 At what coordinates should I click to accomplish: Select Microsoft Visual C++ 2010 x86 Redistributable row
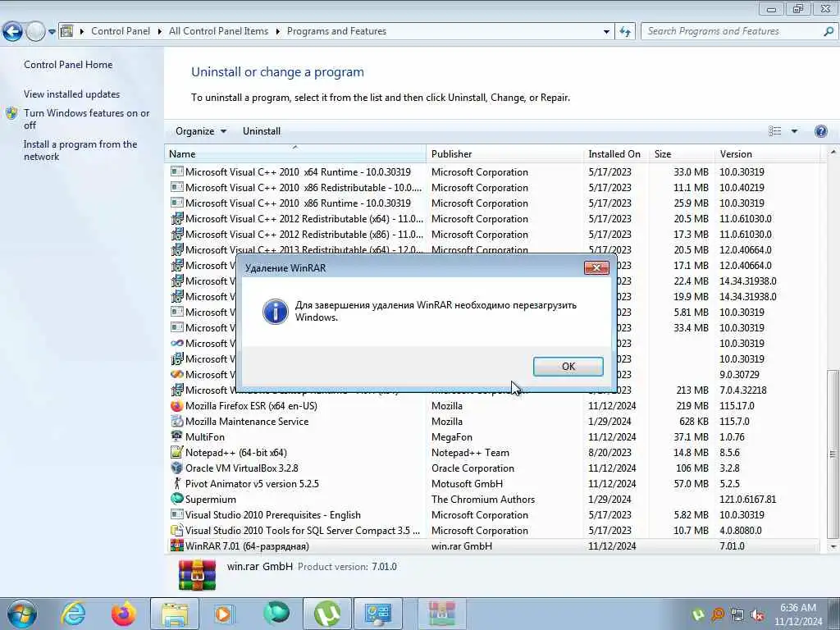(493, 188)
